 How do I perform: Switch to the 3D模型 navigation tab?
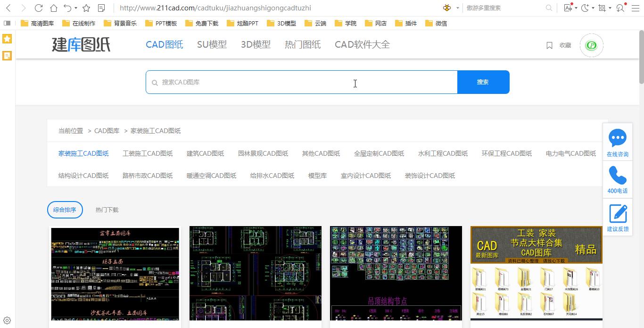pyautogui.click(x=256, y=44)
